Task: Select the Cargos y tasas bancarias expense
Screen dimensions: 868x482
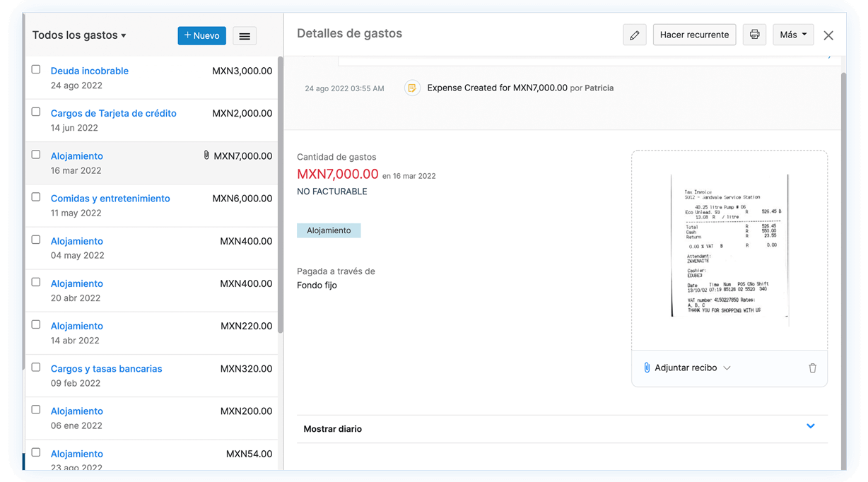Action: [106, 368]
